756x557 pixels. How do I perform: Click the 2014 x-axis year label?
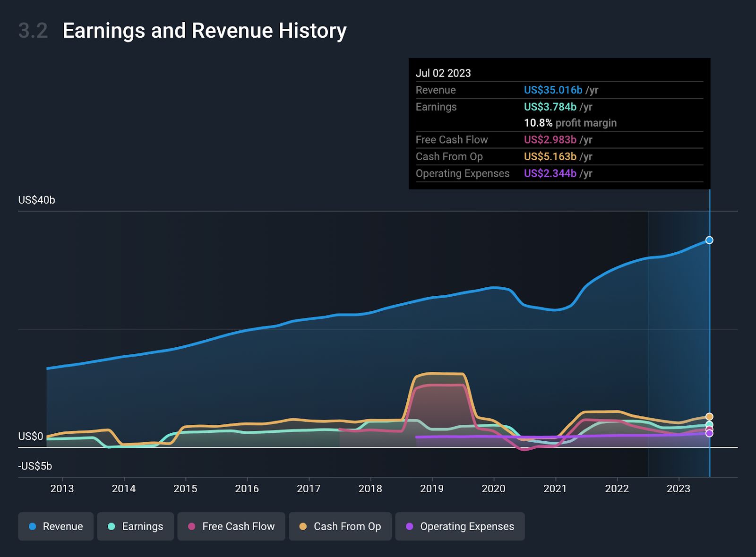point(124,488)
